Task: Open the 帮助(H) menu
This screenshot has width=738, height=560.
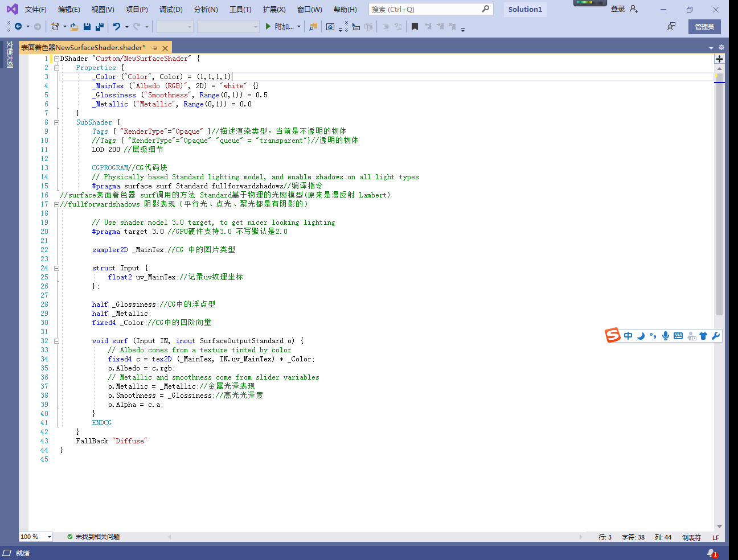Action: pos(345,9)
